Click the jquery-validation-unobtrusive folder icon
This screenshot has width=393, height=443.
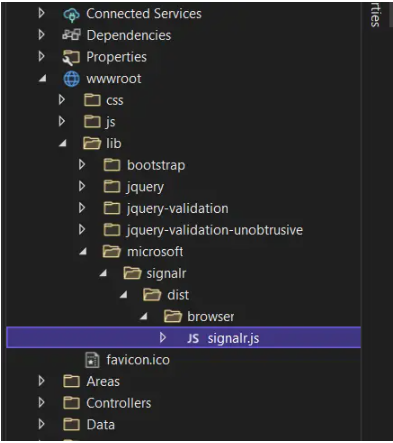point(112,230)
